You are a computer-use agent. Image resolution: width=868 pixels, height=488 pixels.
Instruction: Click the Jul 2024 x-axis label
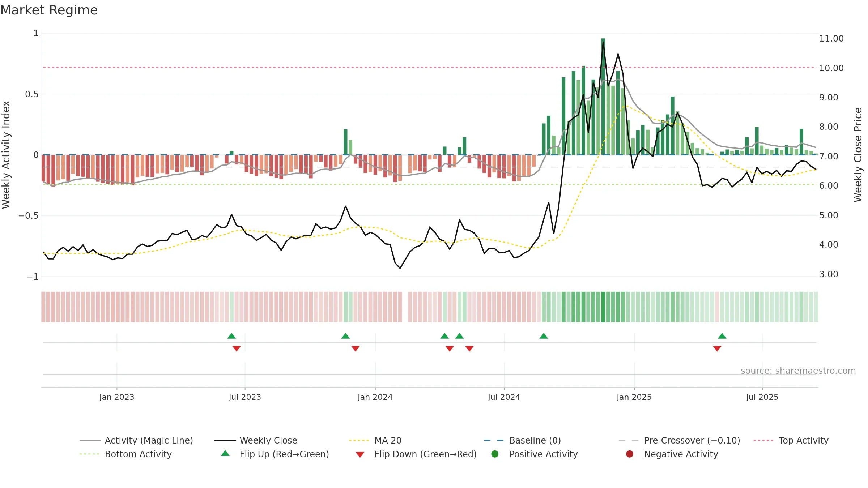click(504, 397)
